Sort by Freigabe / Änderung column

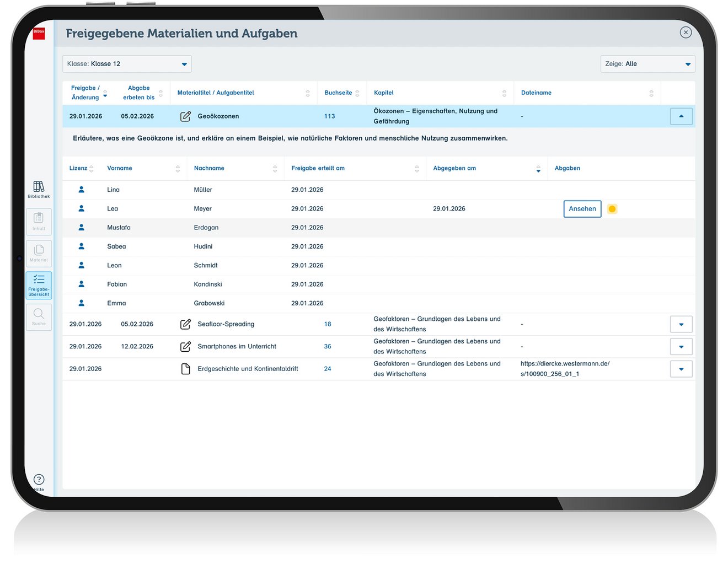89,93
